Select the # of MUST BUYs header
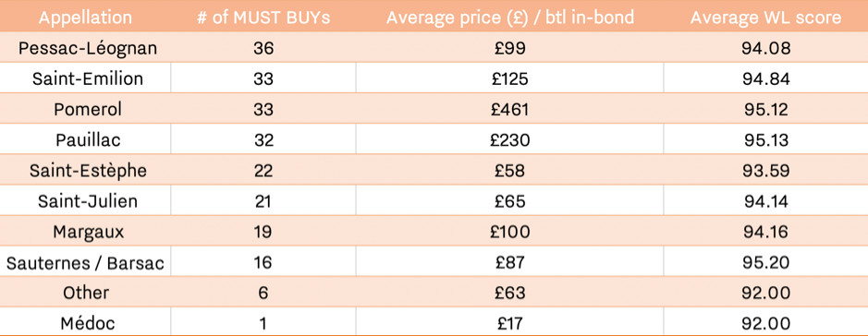 point(263,18)
